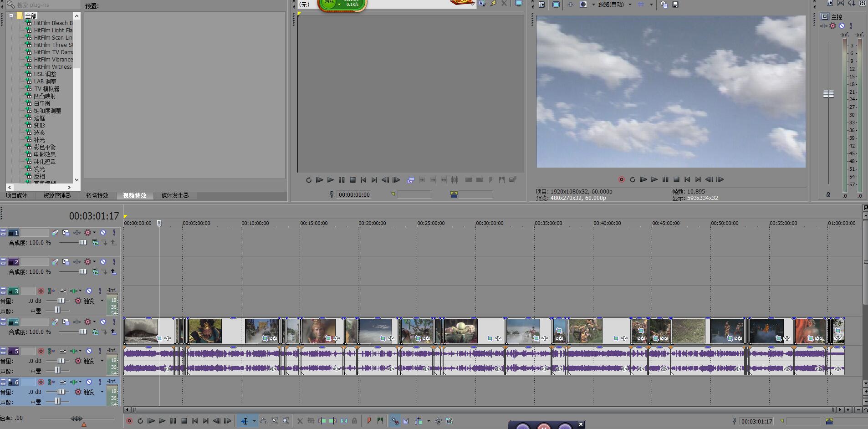
Task: Open the edit tool dropdown arrow
Action: click(254, 421)
